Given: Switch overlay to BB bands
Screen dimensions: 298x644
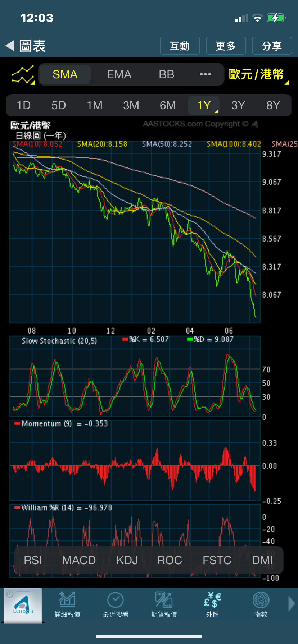Looking at the screenshot, I should [x=166, y=74].
